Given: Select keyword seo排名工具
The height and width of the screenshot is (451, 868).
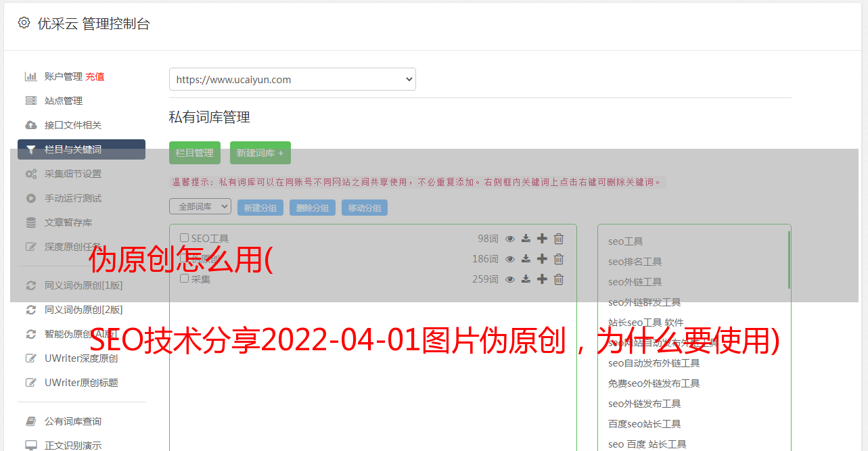Looking at the screenshot, I should 635,262.
